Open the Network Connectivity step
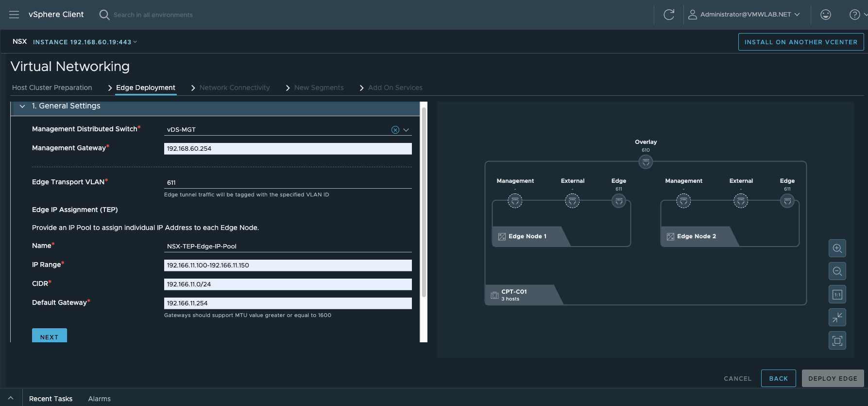This screenshot has width=868, height=406. 235,88
